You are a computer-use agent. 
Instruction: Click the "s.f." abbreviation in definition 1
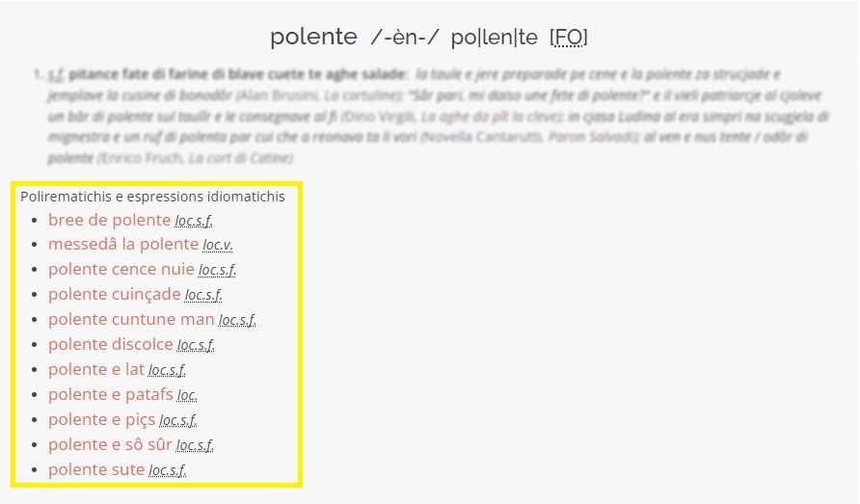(x=56, y=74)
